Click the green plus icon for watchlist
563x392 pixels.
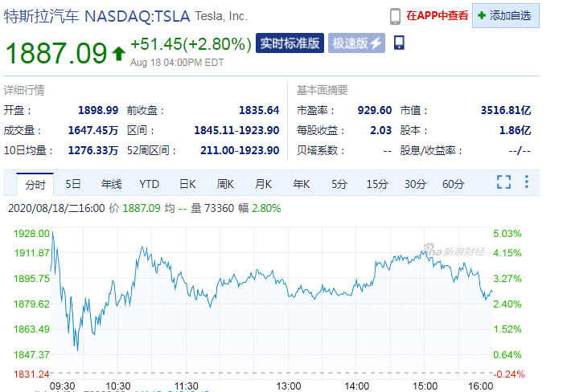(x=481, y=15)
